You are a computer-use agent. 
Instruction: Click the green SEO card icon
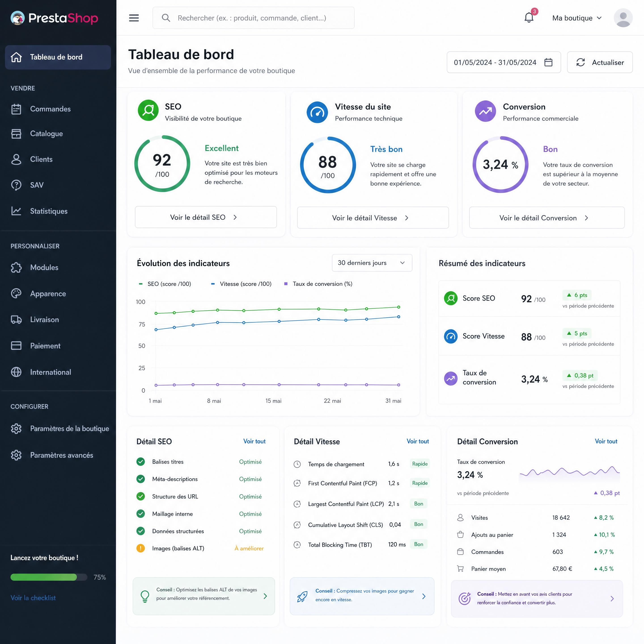point(148,110)
